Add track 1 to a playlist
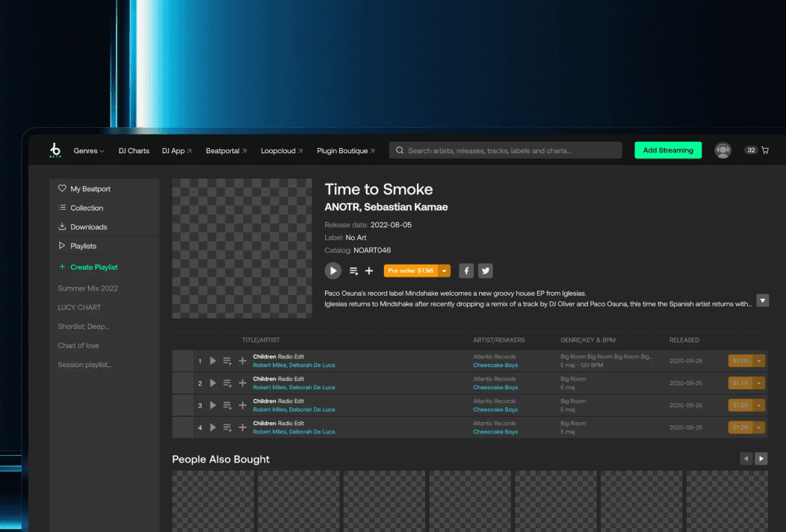This screenshot has height=532, width=786. click(x=243, y=360)
